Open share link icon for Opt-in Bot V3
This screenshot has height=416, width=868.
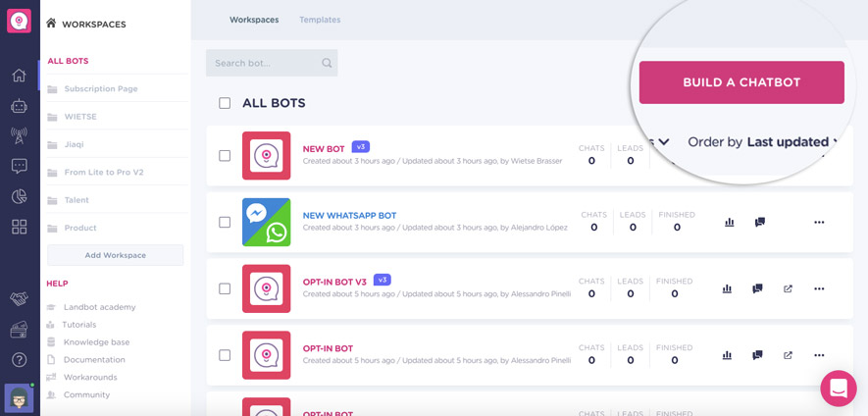pos(788,288)
